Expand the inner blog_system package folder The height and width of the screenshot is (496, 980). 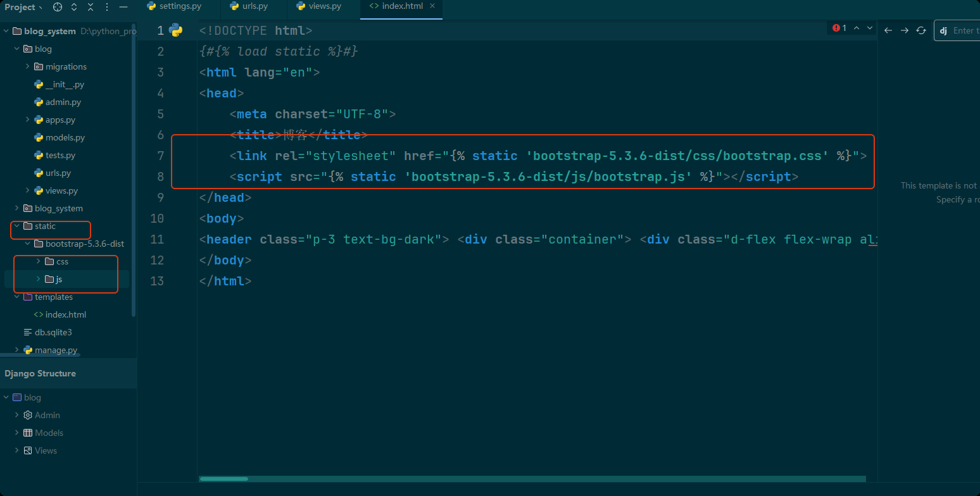17,208
